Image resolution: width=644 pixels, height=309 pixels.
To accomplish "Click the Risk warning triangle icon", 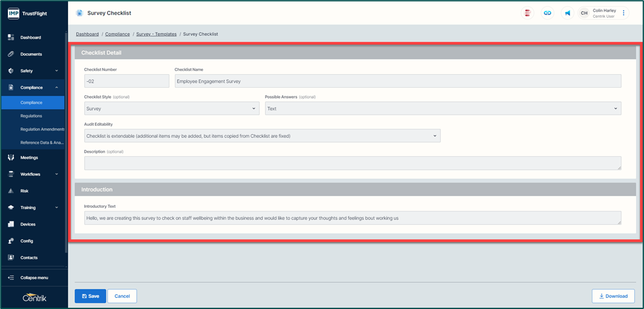I will (x=11, y=191).
